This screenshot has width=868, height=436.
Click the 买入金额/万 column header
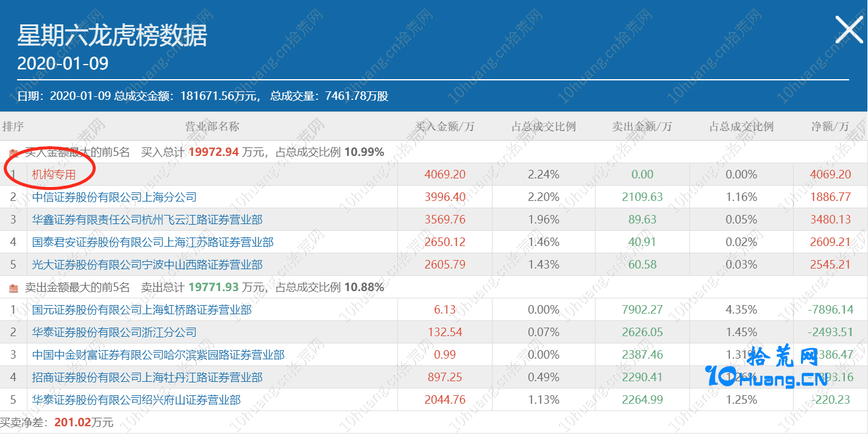click(x=445, y=127)
